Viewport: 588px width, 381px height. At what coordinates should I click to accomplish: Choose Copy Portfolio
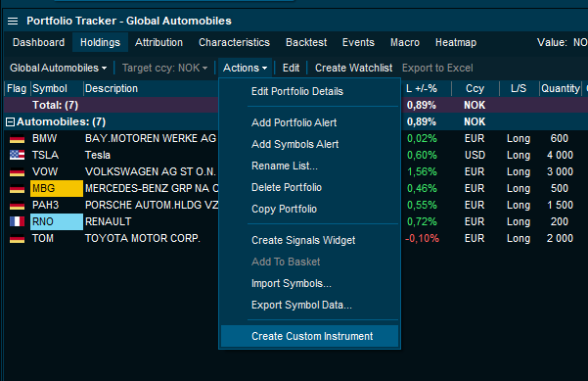click(309, 209)
